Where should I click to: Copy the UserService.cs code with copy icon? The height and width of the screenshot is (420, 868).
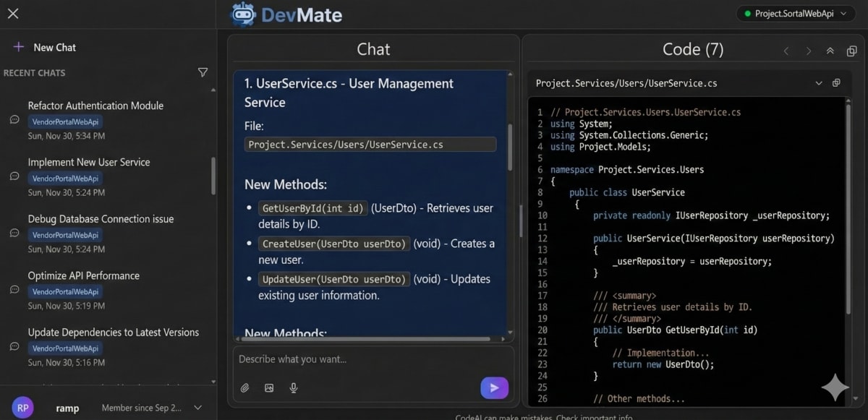[x=837, y=83]
